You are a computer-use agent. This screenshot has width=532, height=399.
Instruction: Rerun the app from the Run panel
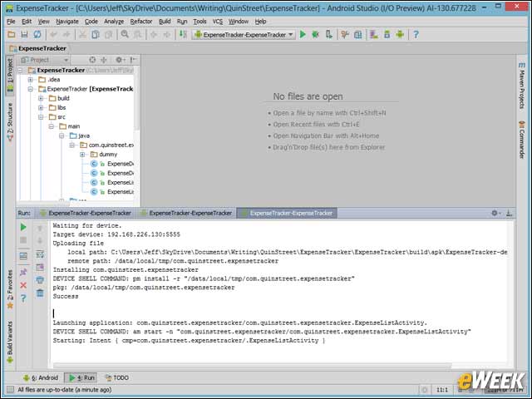pyautogui.click(x=23, y=227)
